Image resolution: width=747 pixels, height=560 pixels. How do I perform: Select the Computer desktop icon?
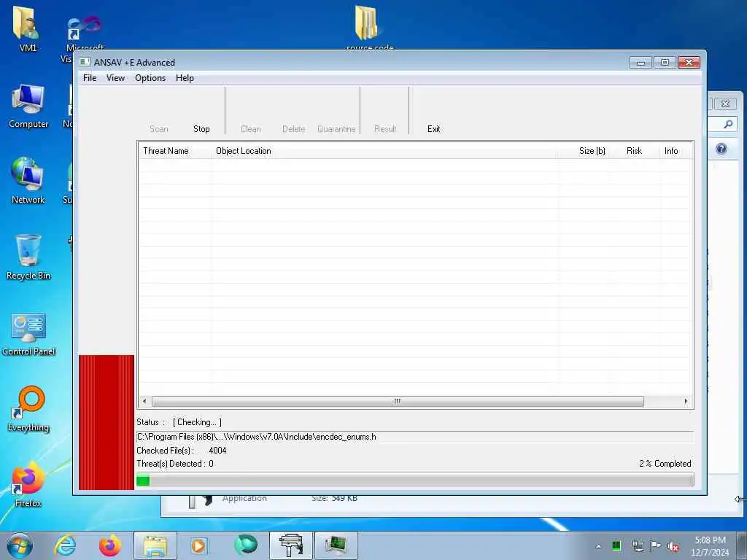[28, 106]
